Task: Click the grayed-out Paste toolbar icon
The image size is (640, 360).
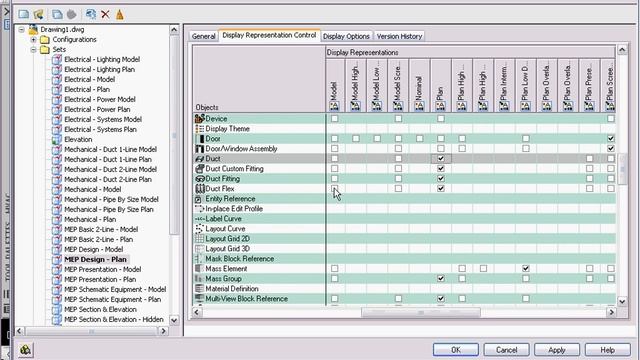Action: click(x=71, y=14)
